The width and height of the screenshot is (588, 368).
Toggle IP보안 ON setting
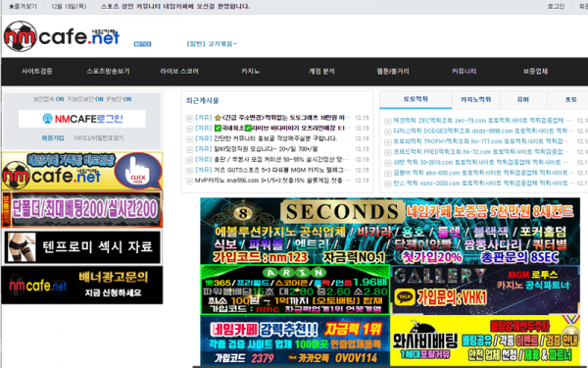pos(119,99)
